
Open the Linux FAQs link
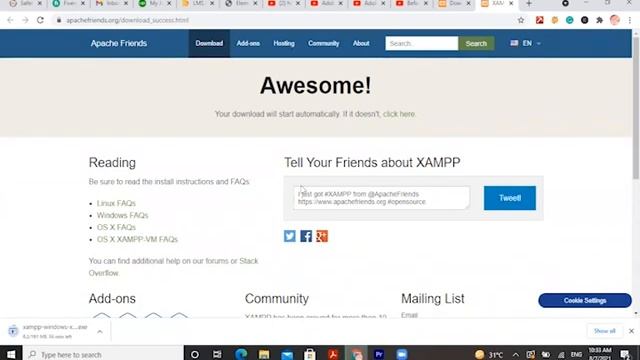(116, 203)
